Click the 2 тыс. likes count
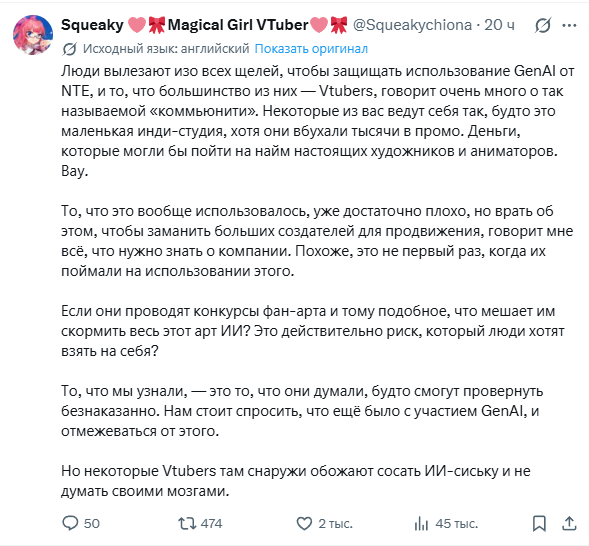Viewport: 589px width, 546px height. [335, 523]
